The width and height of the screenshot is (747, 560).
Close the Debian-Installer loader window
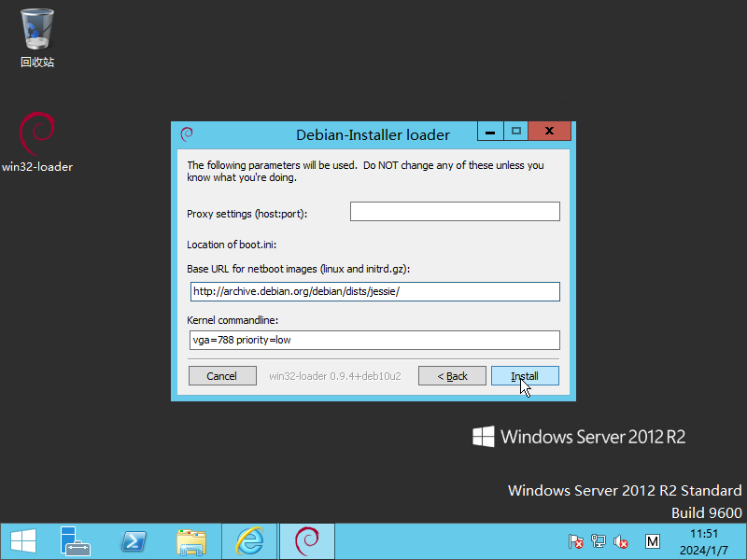(x=549, y=132)
